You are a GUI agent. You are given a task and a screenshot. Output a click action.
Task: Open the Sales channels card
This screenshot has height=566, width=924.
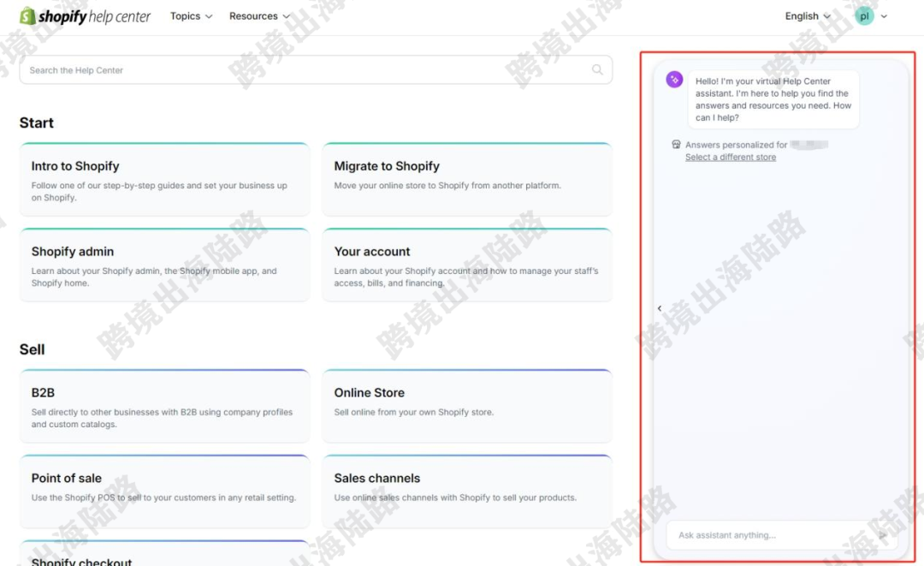coord(467,492)
